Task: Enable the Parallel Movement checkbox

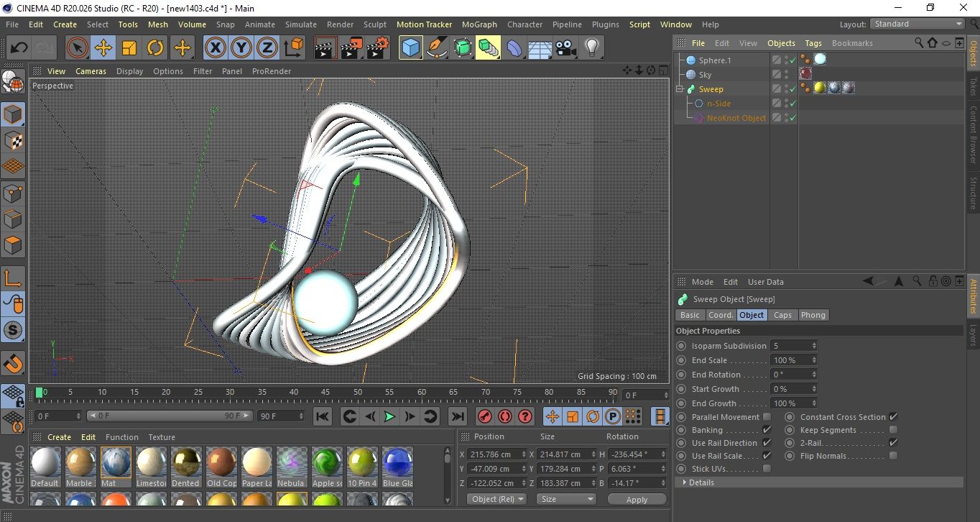Action: (767, 417)
